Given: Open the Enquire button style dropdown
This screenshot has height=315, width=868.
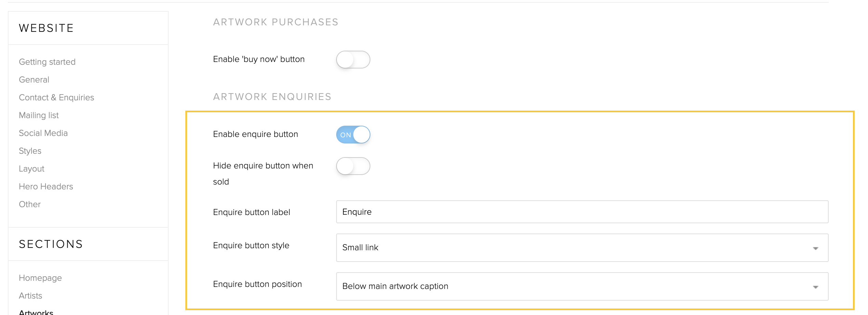Looking at the screenshot, I should [582, 248].
